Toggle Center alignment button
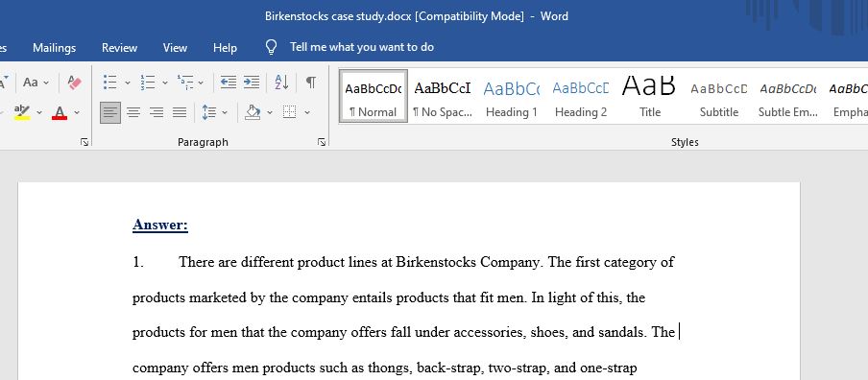This screenshot has height=380, width=868. pyautogui.click(x=133, y=113)
